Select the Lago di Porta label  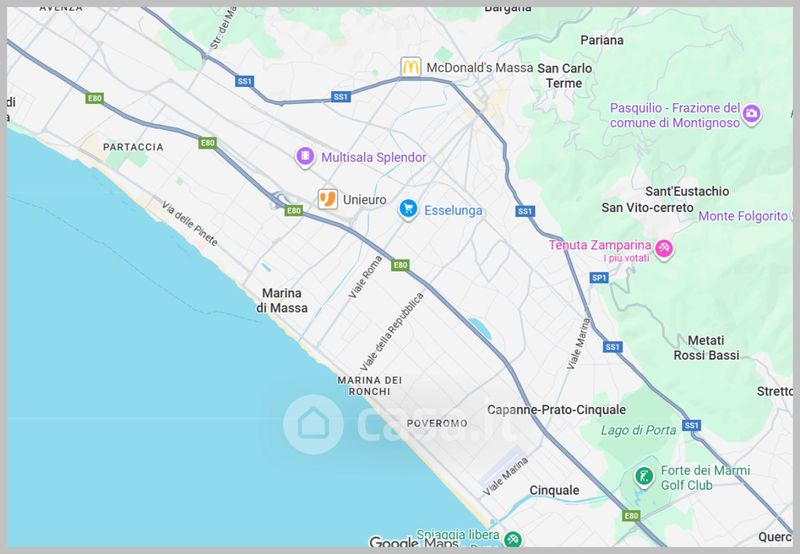point(638,431)
